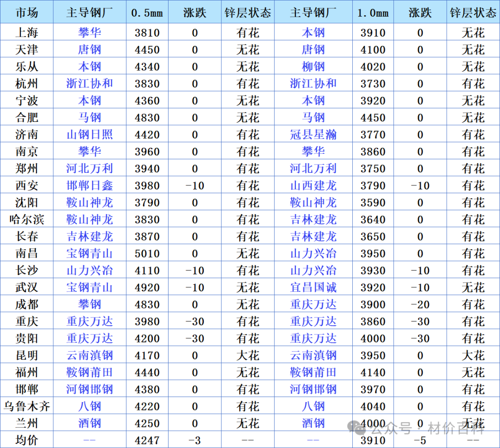
Task: Click the 云南滇钢 link in the 0.5mm section
Action: coord(90,355)
